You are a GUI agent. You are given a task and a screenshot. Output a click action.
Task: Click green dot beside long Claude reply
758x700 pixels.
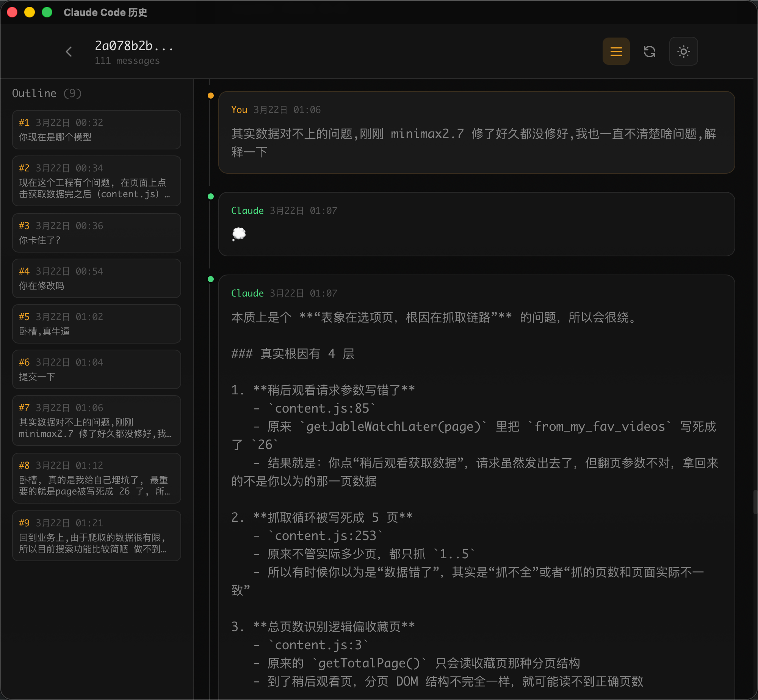coord(211,279)
